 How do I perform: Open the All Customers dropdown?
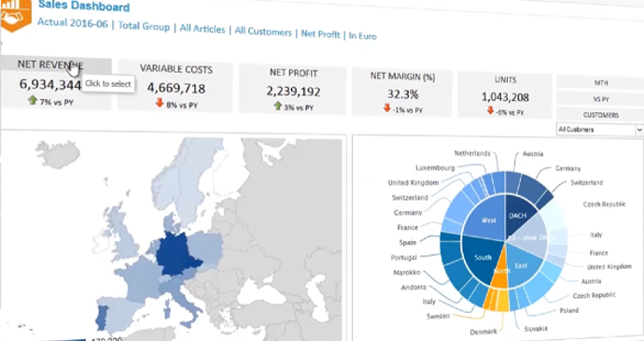(599, 130)
